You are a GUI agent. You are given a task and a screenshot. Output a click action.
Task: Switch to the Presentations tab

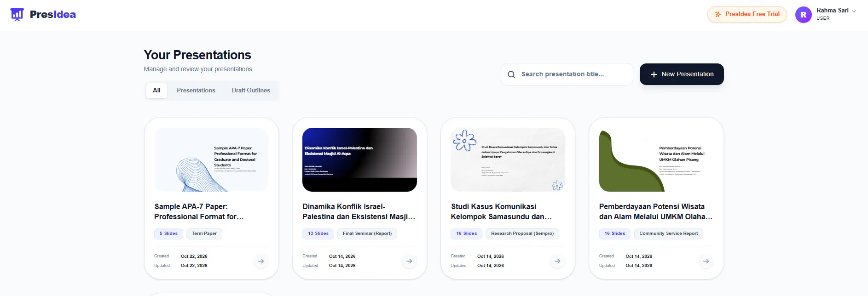pos(196,91)
